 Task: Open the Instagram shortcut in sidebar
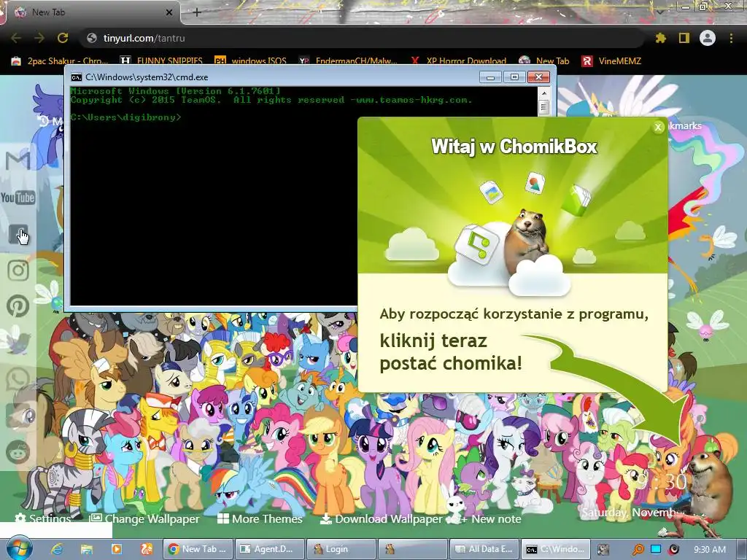[18, 270]
